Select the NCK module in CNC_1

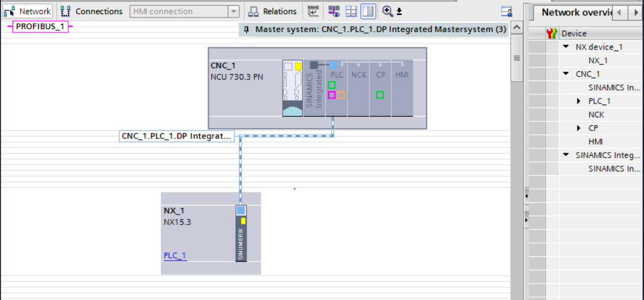[x=359, y=88]
